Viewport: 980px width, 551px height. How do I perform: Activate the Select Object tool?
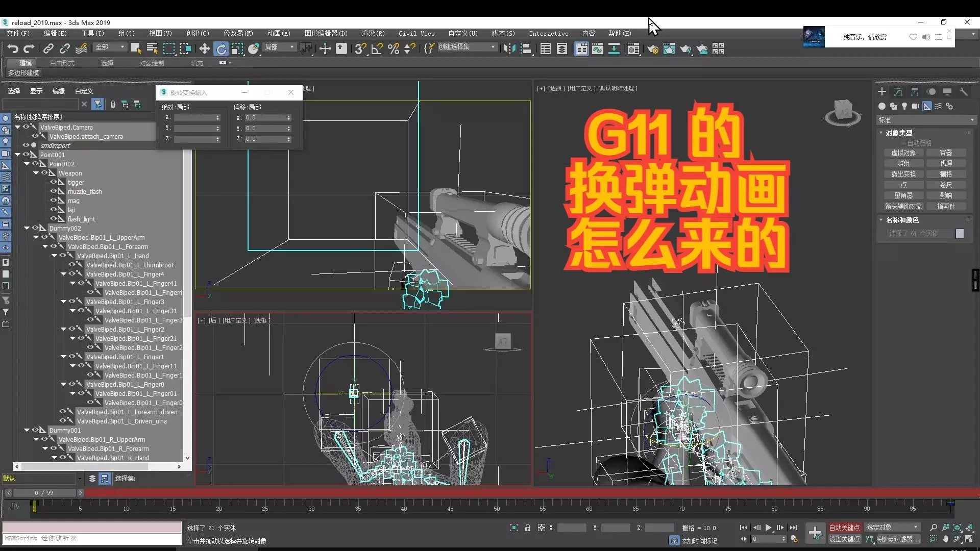(136, 48)
